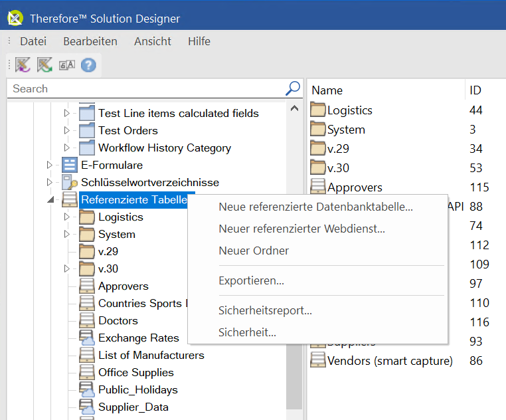Choose Neuer referenzierter Webdienst menu entry
506x420 pixels.
tap(317, 229)
